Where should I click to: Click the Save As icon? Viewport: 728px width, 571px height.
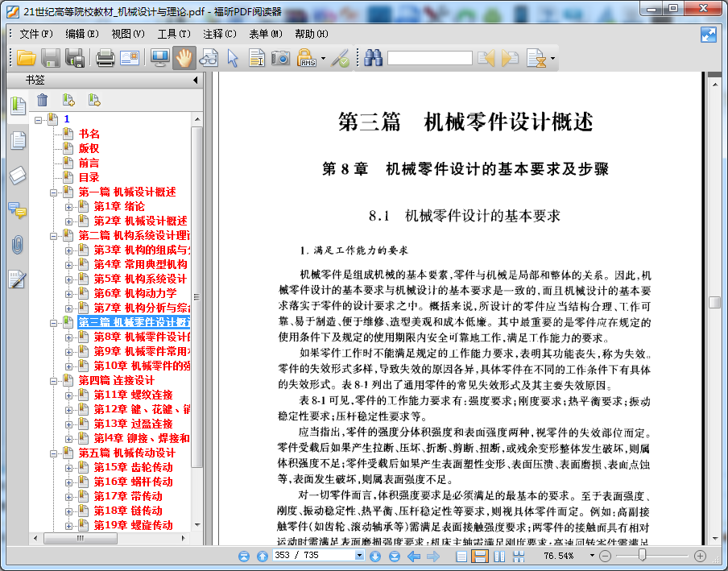[x=75, y=58]
